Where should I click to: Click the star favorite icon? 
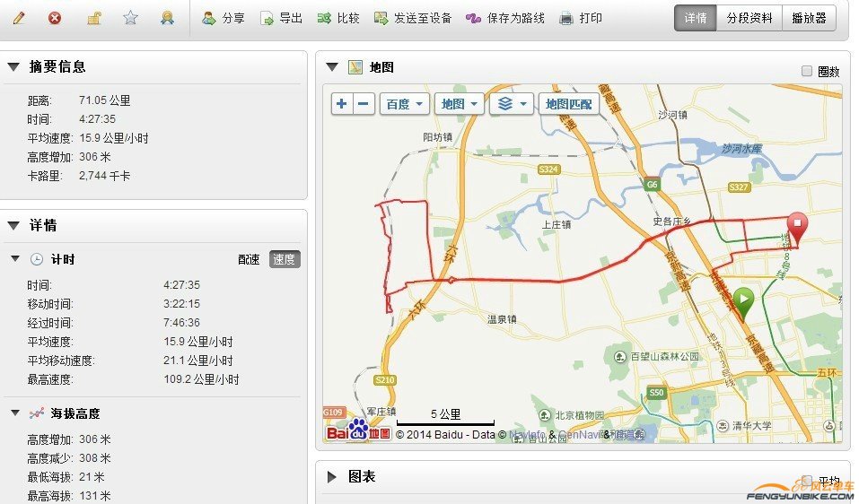click(130, 18)
